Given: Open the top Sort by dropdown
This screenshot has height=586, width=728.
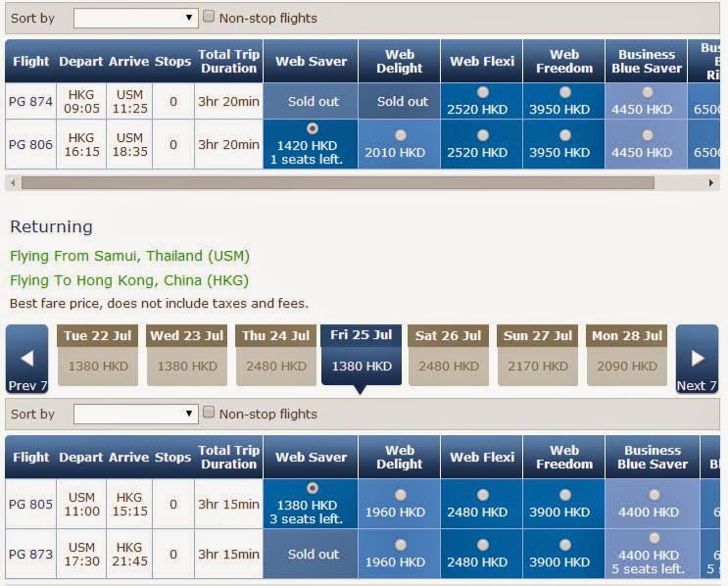Looking at the screenshot, I should 136,18.
